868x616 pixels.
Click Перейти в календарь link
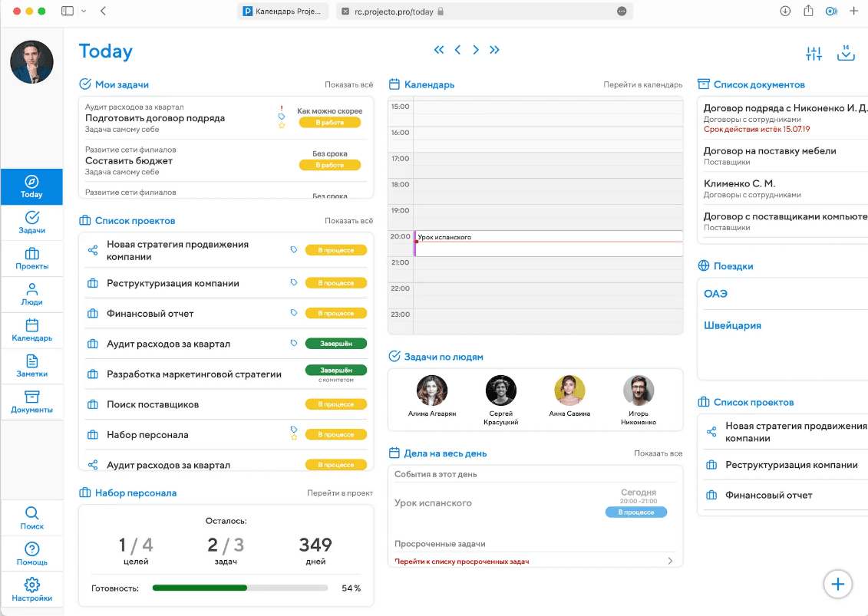click(x=642, y=84)
